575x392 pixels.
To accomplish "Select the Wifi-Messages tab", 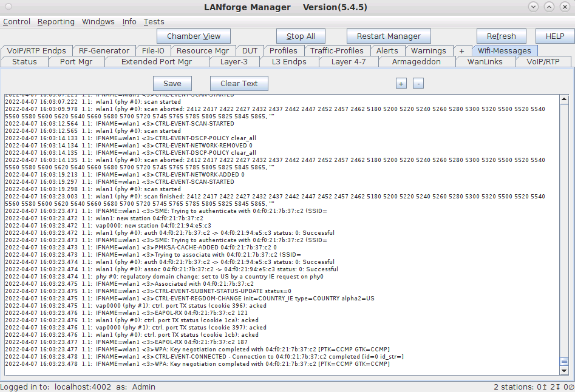I will 504,50.
